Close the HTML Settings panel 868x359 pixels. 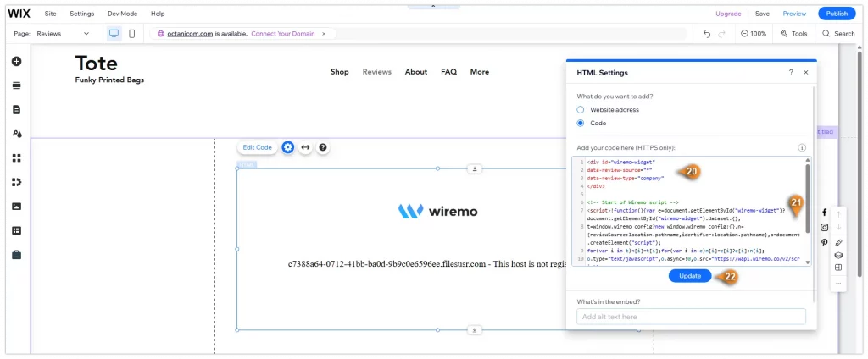[806, 73]
